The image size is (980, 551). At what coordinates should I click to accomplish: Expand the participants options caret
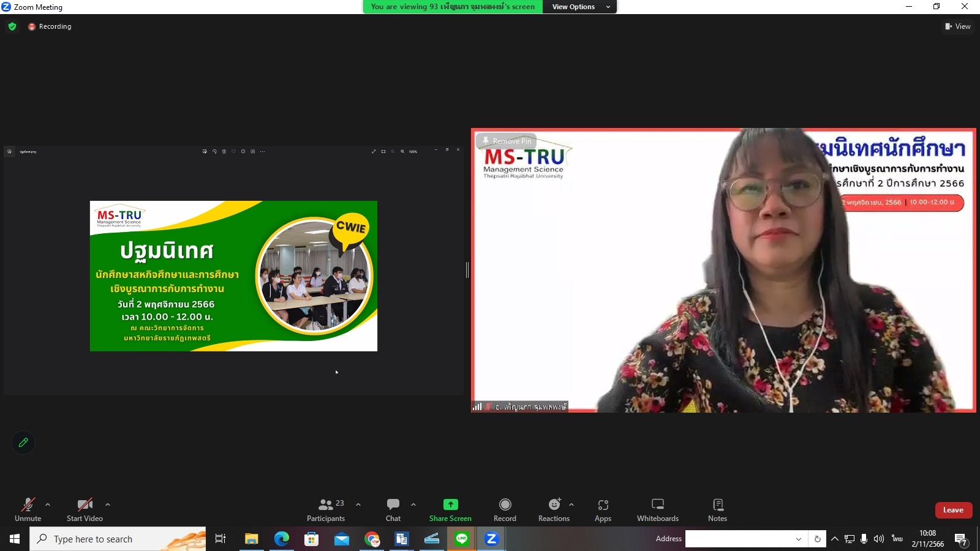click(x=358, y=504)
